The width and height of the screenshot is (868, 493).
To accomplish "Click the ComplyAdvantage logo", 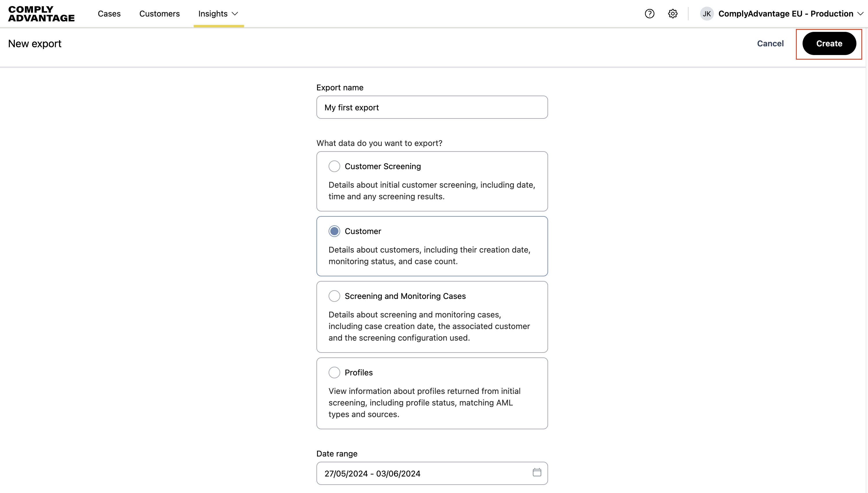I will tap(41, 14).
